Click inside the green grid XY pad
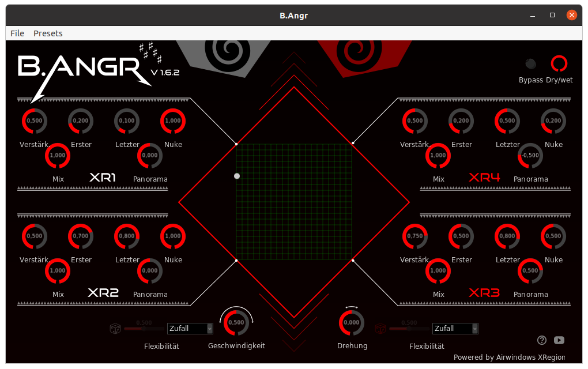 coord(294,202)
